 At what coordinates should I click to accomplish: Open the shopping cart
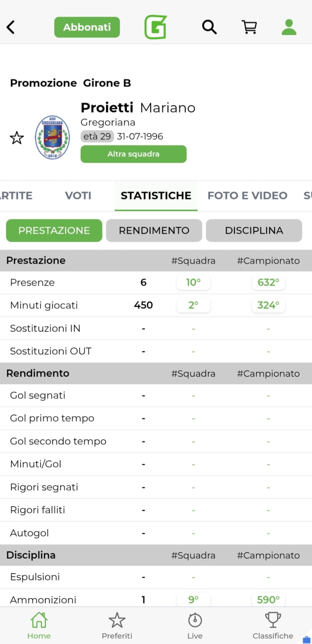(249, 27)
